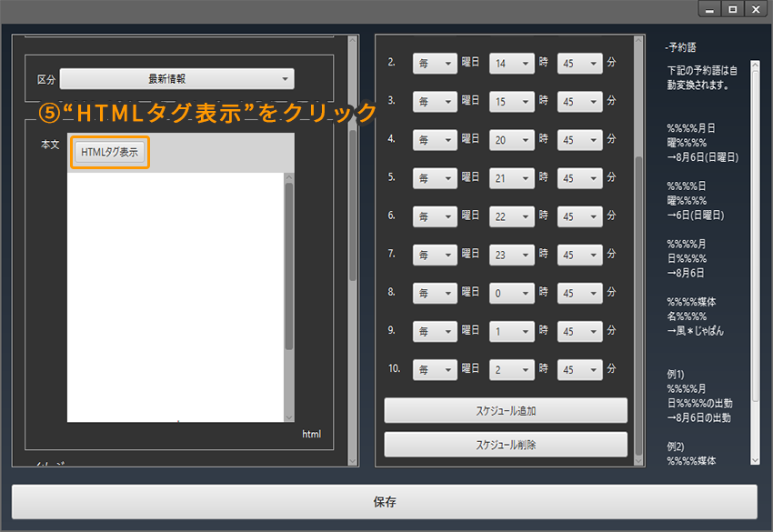Click the schedule panel scrollbar thumb

[x=638, y=306]
